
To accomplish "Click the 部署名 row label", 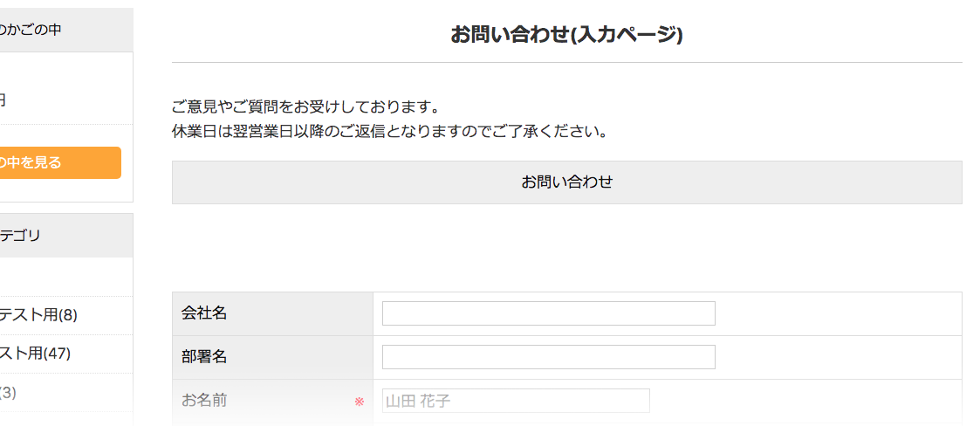I will [x=204, y=357].
